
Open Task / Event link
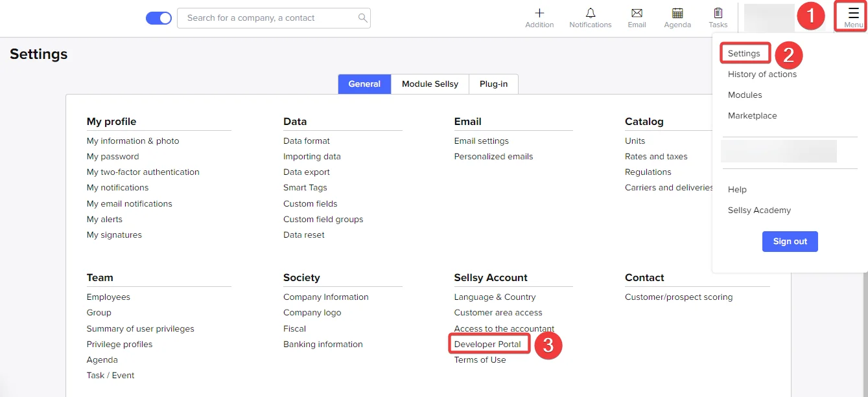111,375
